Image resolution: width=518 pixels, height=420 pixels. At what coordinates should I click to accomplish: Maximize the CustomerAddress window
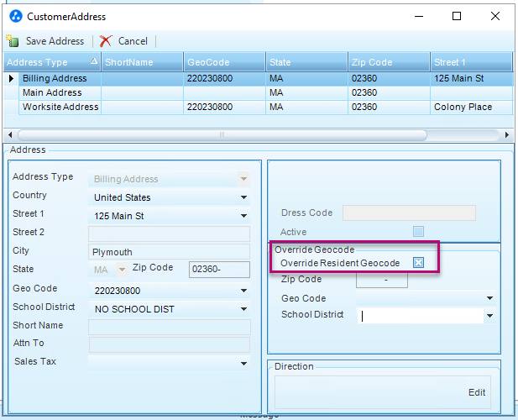457,16
